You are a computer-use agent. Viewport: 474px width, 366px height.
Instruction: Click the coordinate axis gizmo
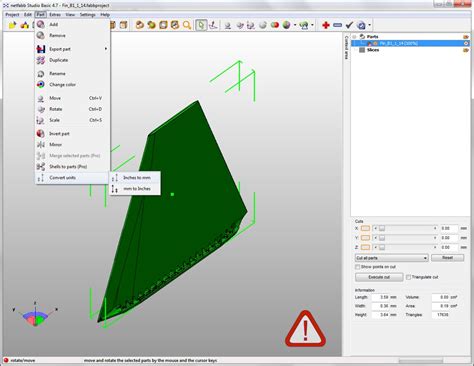coord(35,314)
